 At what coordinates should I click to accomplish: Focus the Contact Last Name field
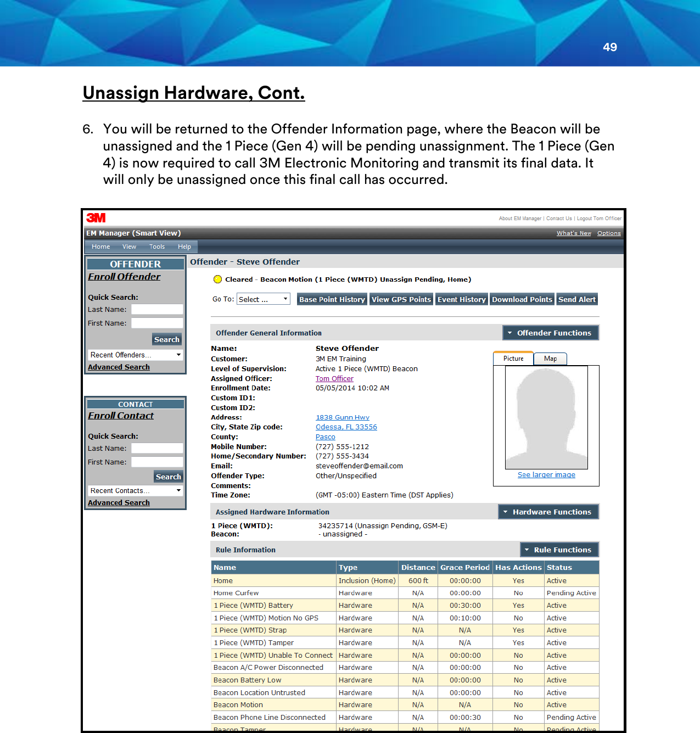pyautogui.click(x=157, y=448)
